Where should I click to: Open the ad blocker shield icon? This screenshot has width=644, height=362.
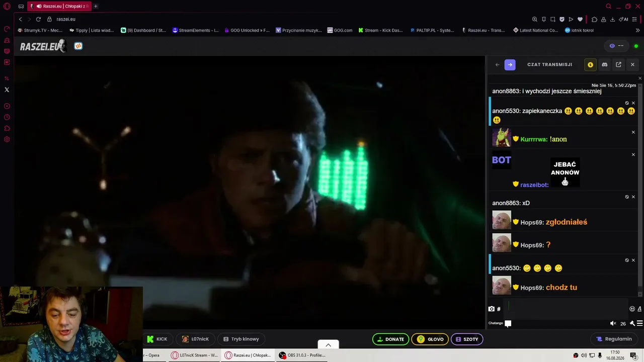pos(562,19)
